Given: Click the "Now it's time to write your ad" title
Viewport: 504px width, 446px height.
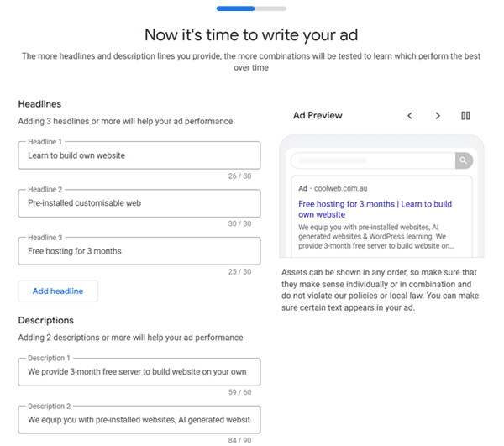Looking at the screenshot, I should point(251,34).
